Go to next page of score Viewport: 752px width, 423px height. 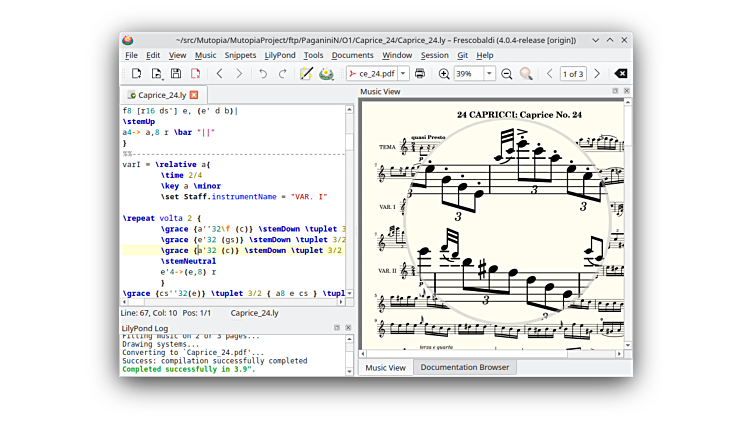click(x=597, y=74)
